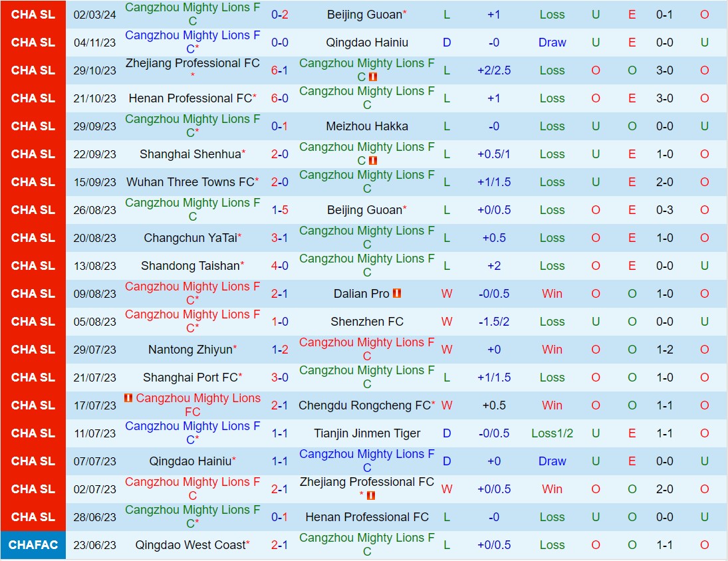Viewport: 728px width, 561px height.
Task: Click Win result in Nantong Zhiyun row
Action: [x=552, y=350]
